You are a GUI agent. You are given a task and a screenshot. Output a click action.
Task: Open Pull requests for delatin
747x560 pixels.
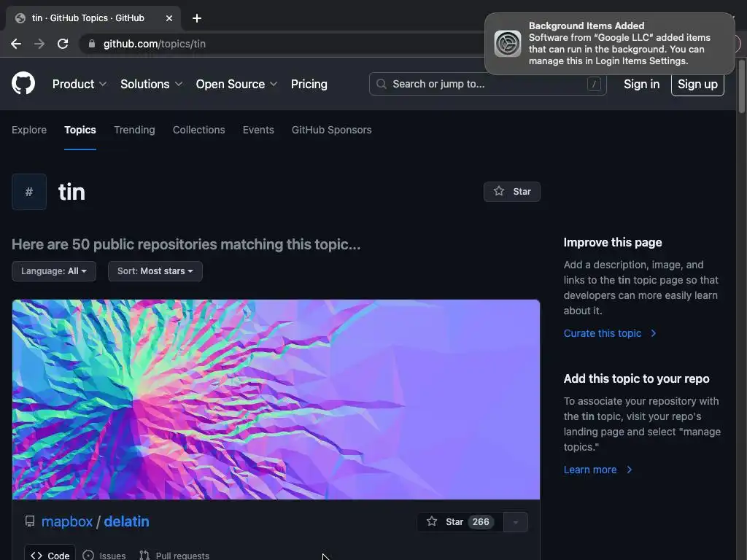(174, 555)
